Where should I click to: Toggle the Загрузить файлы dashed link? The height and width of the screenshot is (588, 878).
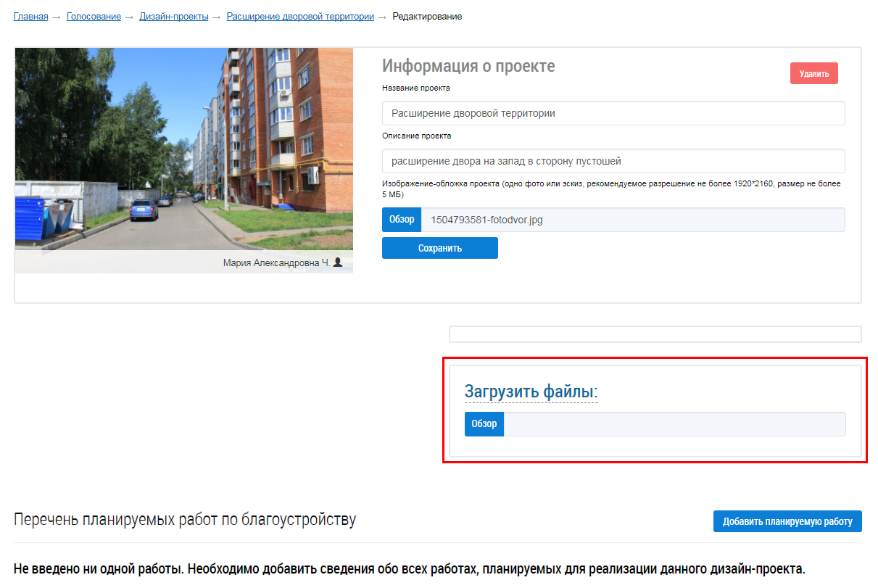[x=531, y=392]
